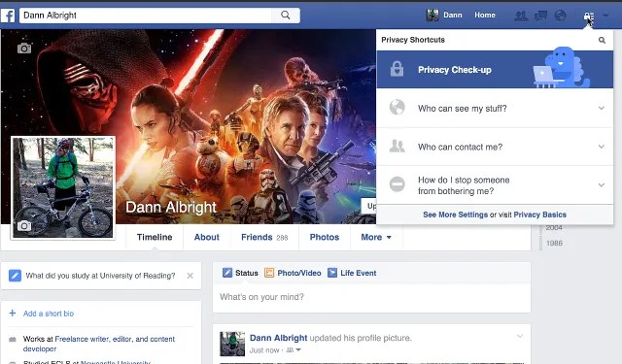Select Status tab in composer
Screen dimensions: 622x364
pyautogui.click(x=240, y=273)
